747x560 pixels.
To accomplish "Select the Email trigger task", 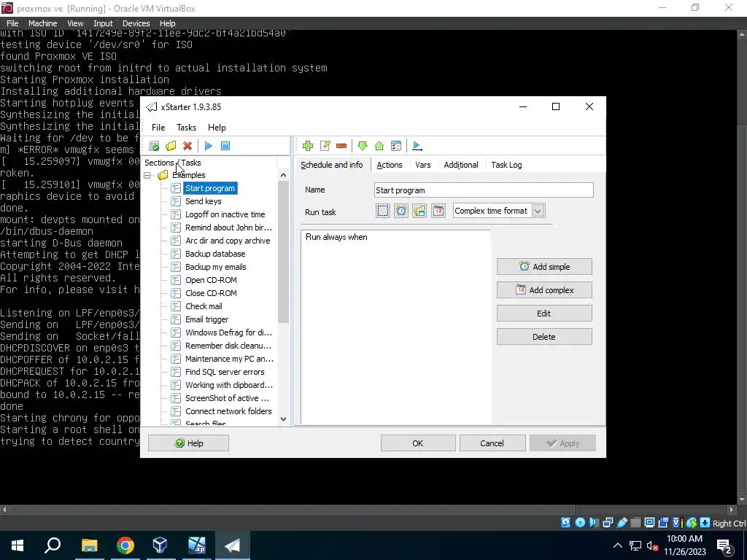I will pos(206,319).
